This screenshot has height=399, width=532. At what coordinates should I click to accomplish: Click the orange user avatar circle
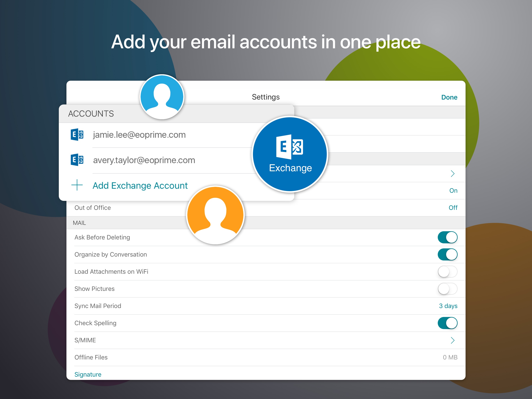pos(215,215)
